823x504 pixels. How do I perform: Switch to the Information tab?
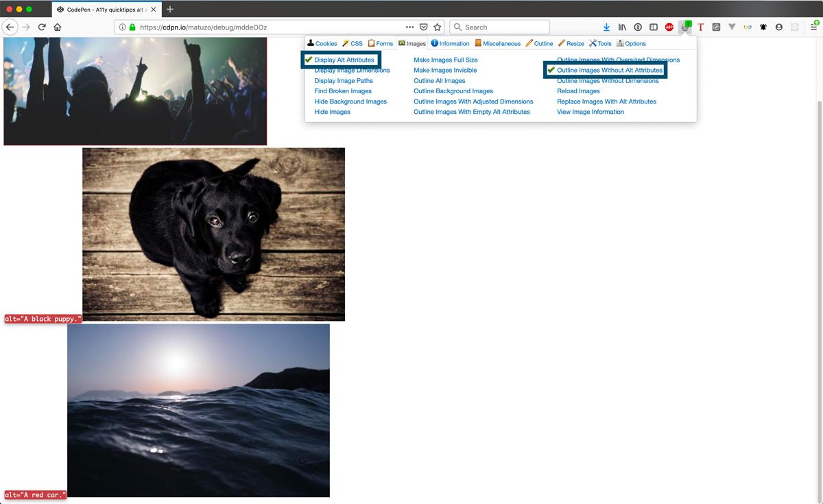(450, 43)
